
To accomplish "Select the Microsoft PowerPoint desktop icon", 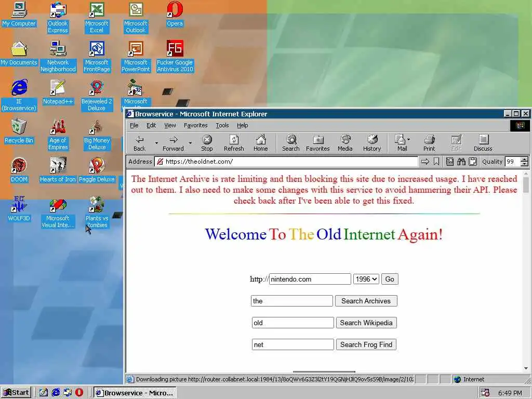I will pos(136,56).
